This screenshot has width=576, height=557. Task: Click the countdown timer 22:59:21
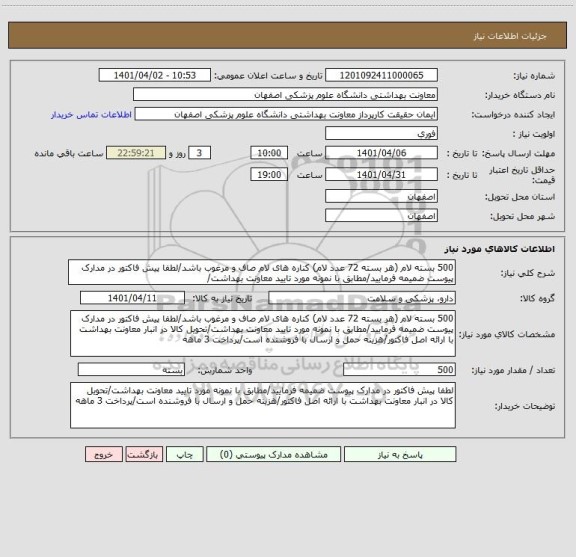(136, 153)
